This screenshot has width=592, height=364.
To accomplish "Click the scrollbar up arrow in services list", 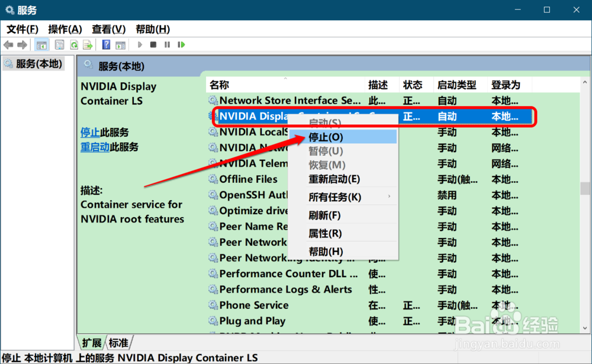I will 585,82.
